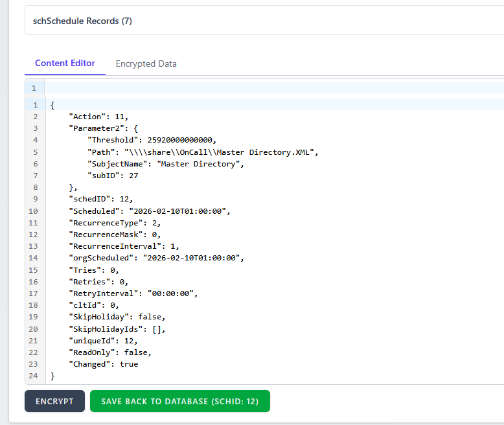Screen dimensions: 504x425
Task: Place cursor on the subID value 27
Action: (x=133, y=176)
